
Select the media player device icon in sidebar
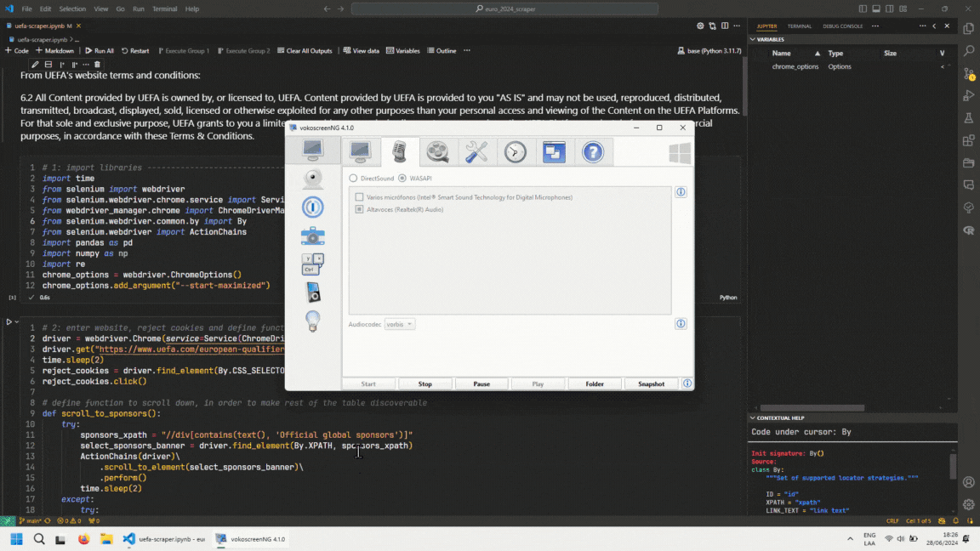coord(312,293)
